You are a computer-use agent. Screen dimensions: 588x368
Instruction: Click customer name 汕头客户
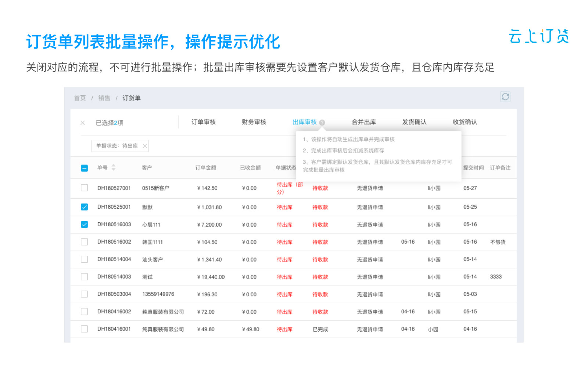coord(153,259)
